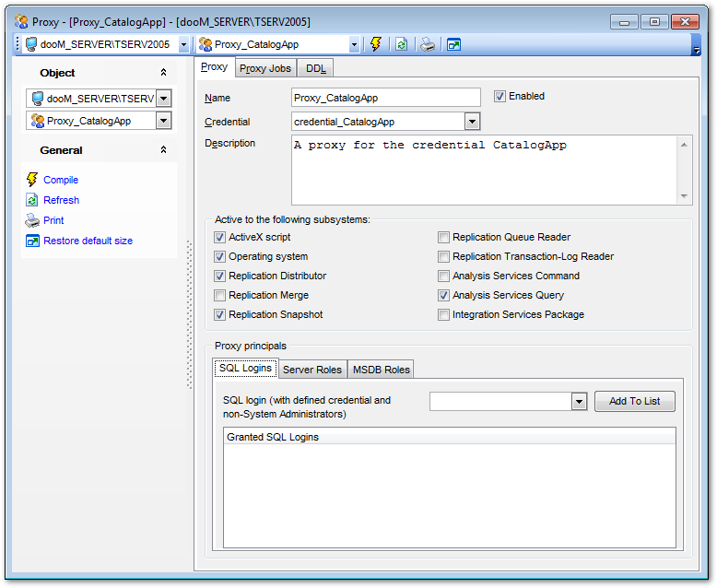717x588 pixels.
Task: Switch to the Proxy Jobs tab
Action: click(x=265, y=68)
